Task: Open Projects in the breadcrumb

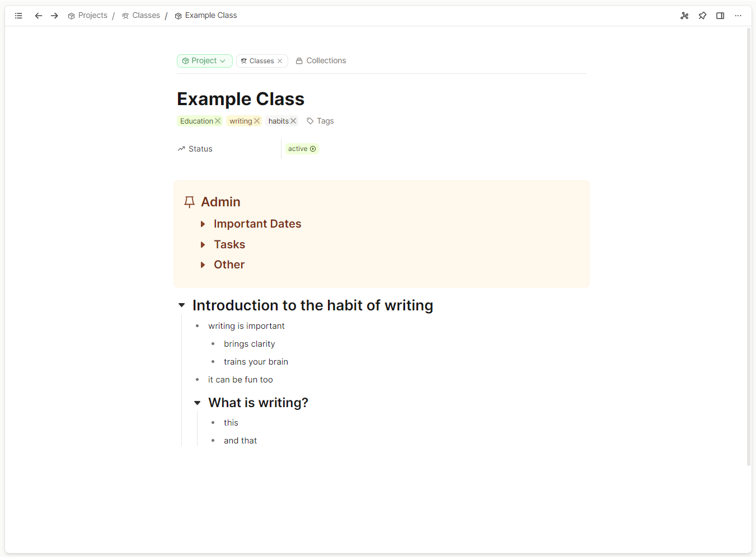Action: click(88, 16)
